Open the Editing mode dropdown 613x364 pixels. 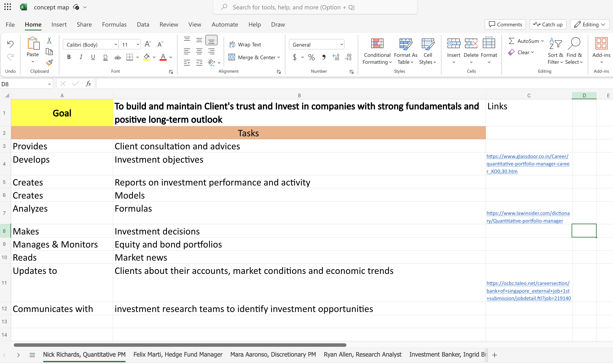coord(590,24)
